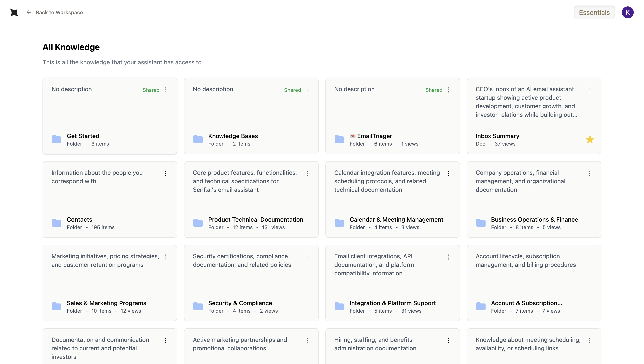The image size is (644, 364).
Task: Click the back arrow icon
Action: coord(29,13)
